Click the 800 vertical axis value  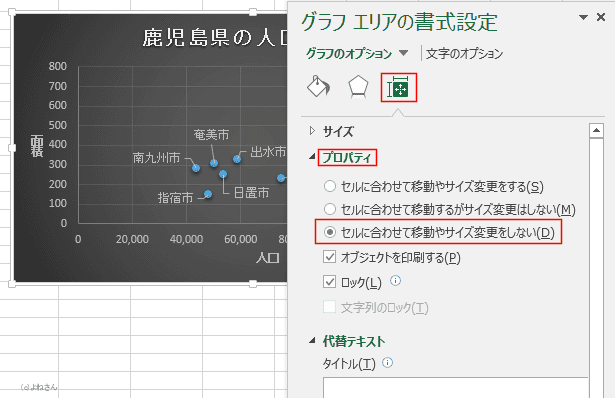click(x=58, y=66)
